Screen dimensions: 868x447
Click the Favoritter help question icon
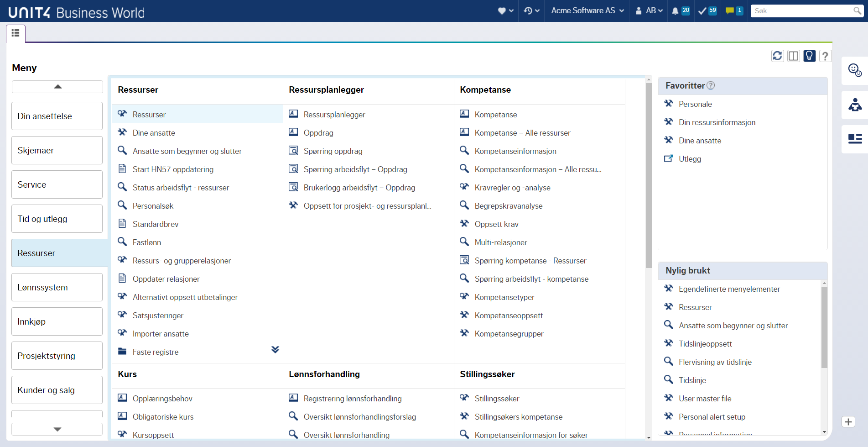pos(711,85)
